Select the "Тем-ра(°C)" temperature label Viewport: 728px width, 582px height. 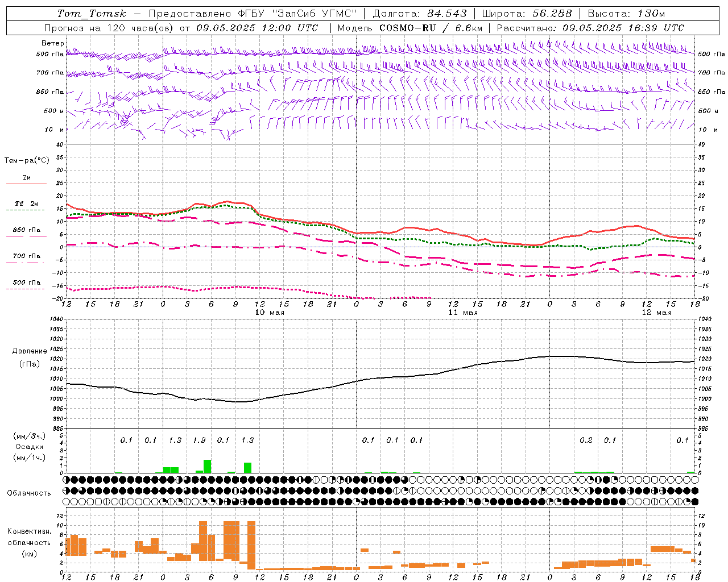pyautogui.click(x=27, y=161)
